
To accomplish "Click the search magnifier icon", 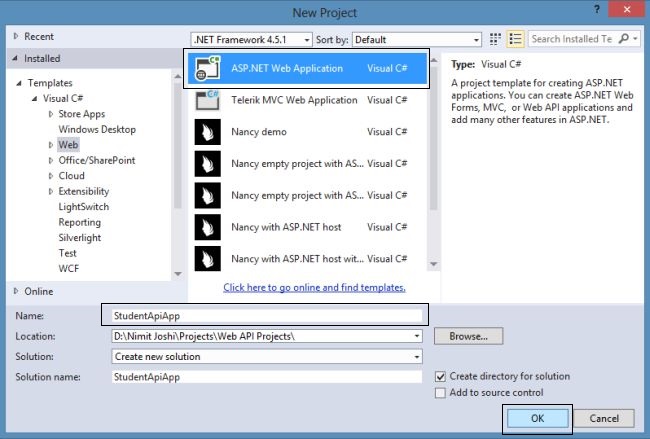I will (624, 39).
